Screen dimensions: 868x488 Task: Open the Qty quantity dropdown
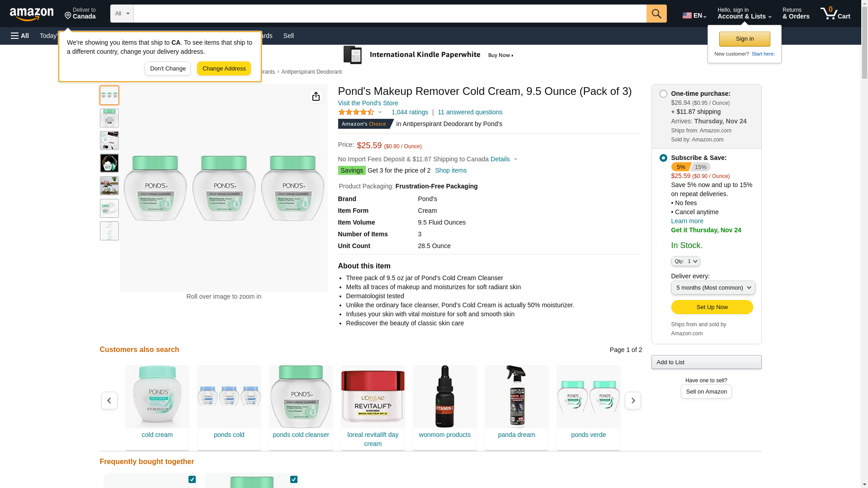click(685, 262)
